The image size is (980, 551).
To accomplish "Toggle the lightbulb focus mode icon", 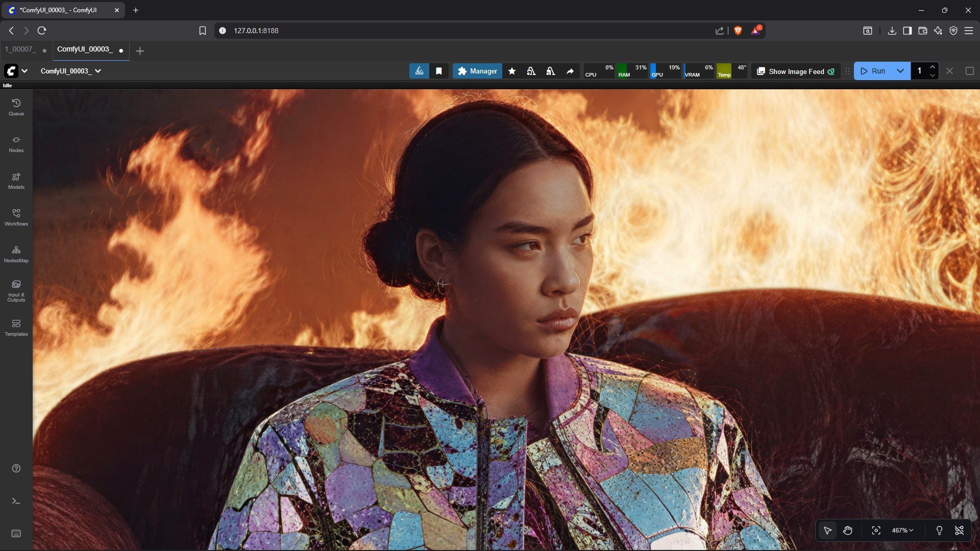I will [939, 531].
